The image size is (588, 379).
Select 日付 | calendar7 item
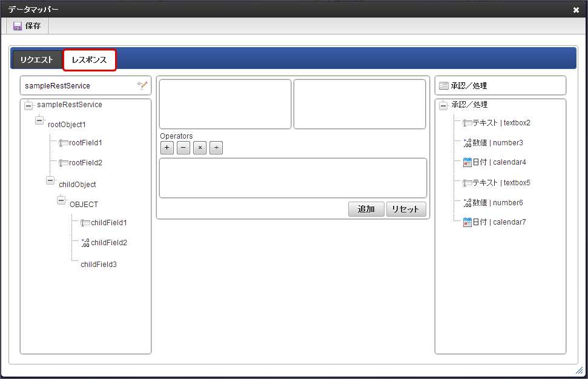(x=499, y=222)
